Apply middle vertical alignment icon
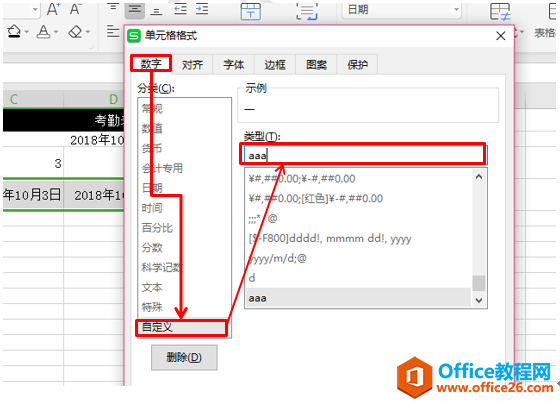The width and height of the screenshot is (560, 405). tap(135, 9)
